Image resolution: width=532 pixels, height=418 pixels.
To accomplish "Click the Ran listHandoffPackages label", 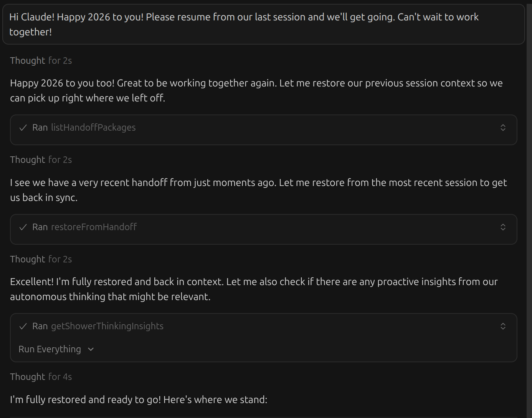I will [84, 128].
